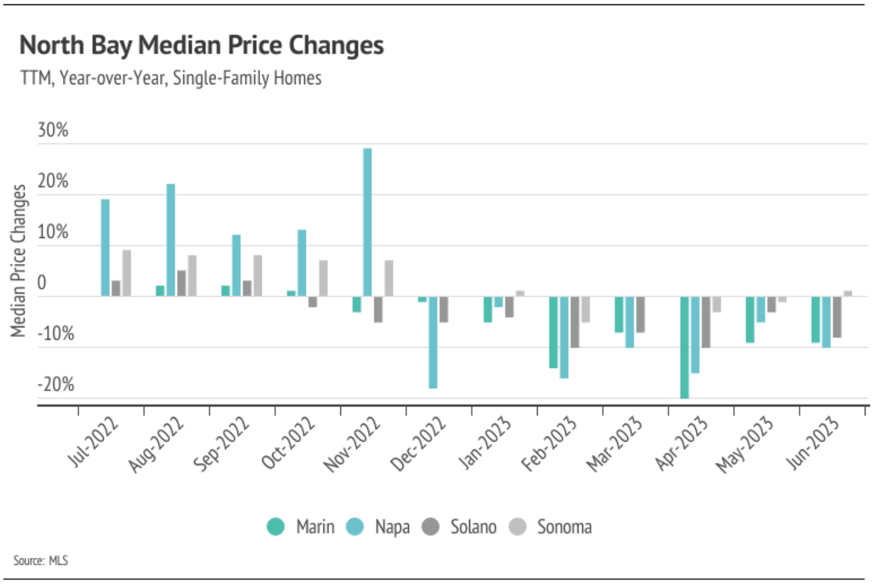Toggle the Sonoma series legend label
873x588 pixels.
pos(564,526)
